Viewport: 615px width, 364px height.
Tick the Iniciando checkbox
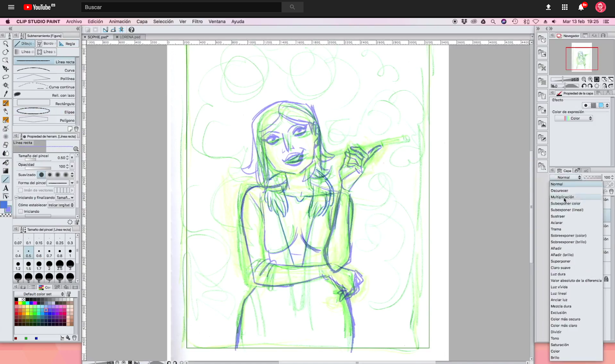click(x=21, y=211)
